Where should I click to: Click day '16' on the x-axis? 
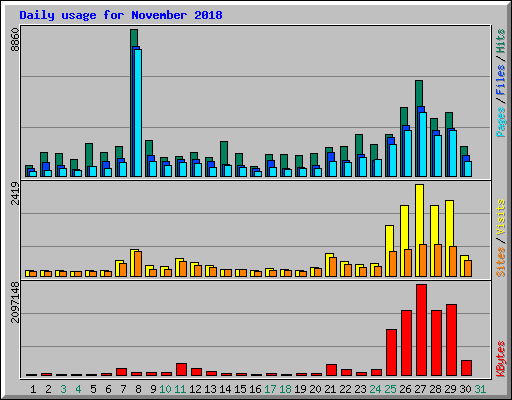255,389
